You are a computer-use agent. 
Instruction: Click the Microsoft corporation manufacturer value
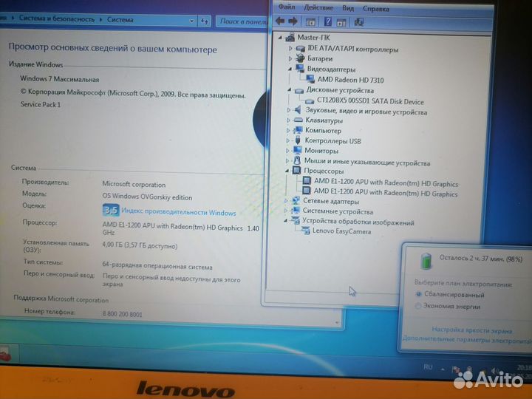134,184
